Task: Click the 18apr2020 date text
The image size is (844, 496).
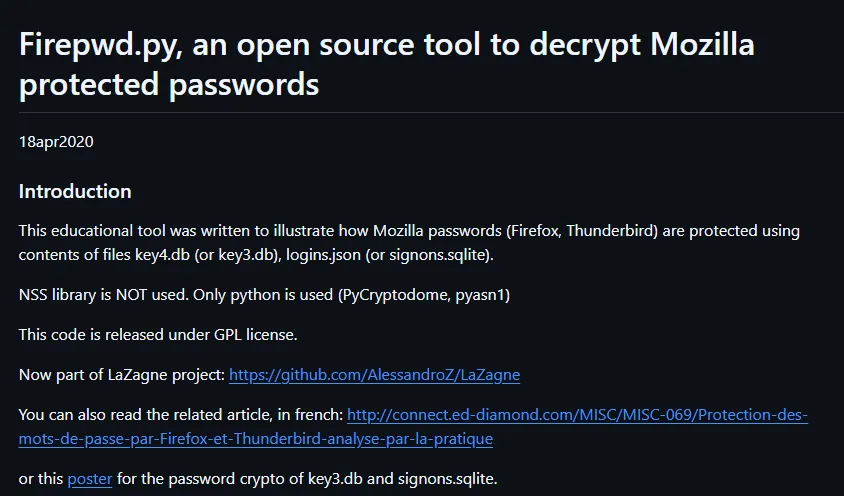Action: [x=56, y=141]
